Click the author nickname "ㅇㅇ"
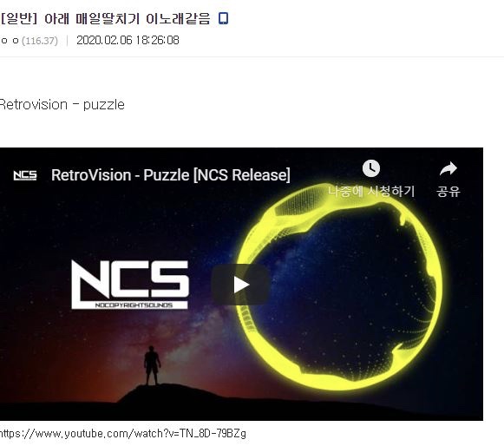The image size is (504, 446). click(10, 41)
